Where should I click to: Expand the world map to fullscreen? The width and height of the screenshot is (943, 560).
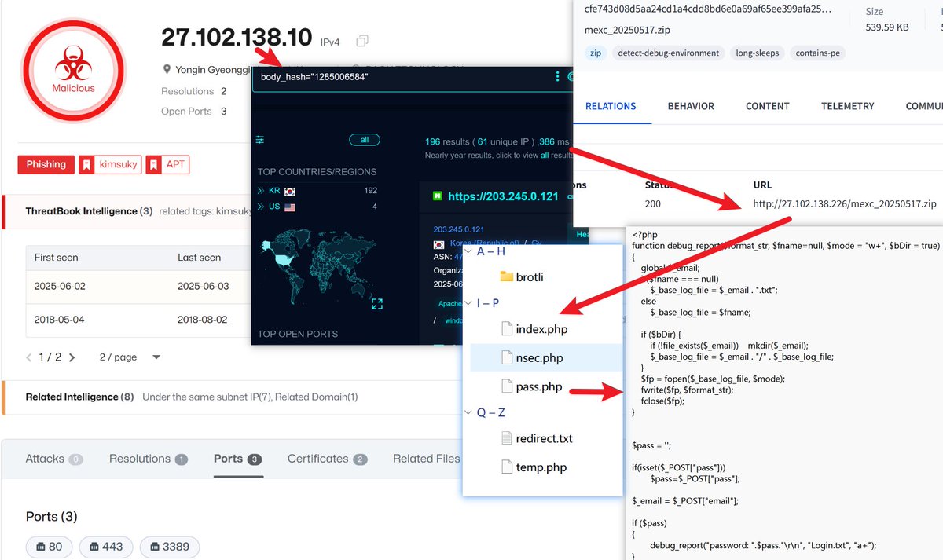coord(376,304)
